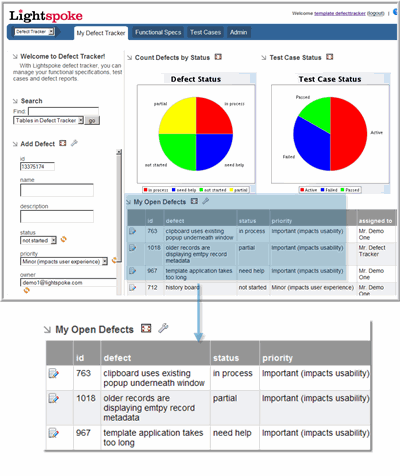Click 'Minor (impacts user experience)' cell for defect 712
This screenshot has width=400, height=476.
(312, 287)
